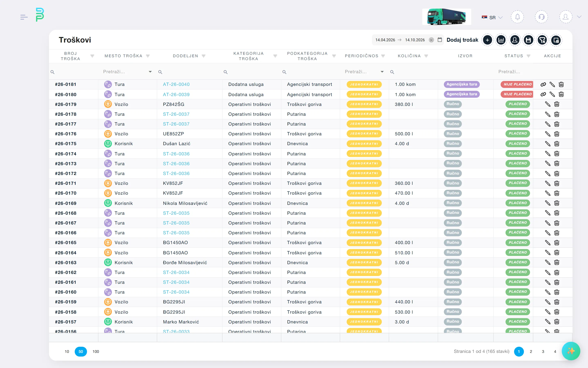Open the calendar date picker icon
The image size is (588, 368).
pyautogui.click(x=440, y=40)
